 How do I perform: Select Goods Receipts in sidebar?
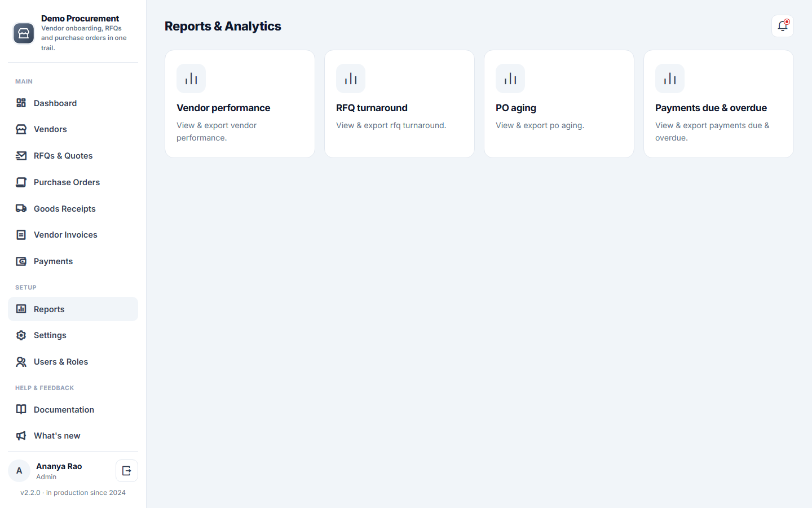(x=73, y=208)
